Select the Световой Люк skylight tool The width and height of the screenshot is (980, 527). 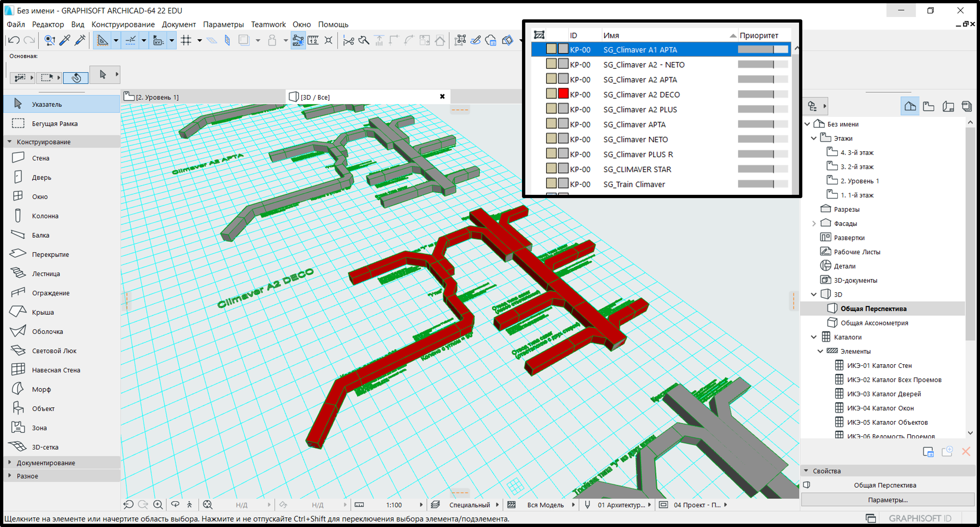(x=62, y=351)
